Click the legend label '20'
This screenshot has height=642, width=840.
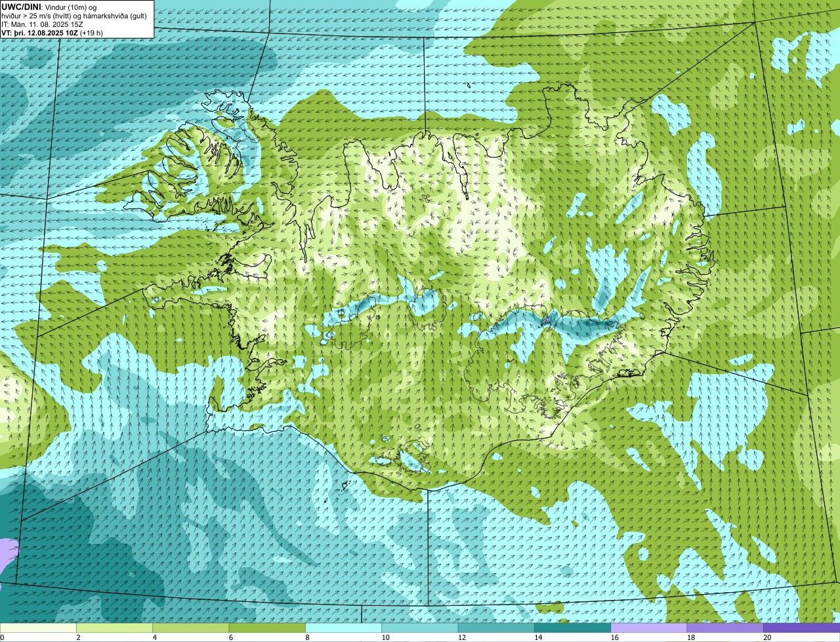[x=767, y=637]
